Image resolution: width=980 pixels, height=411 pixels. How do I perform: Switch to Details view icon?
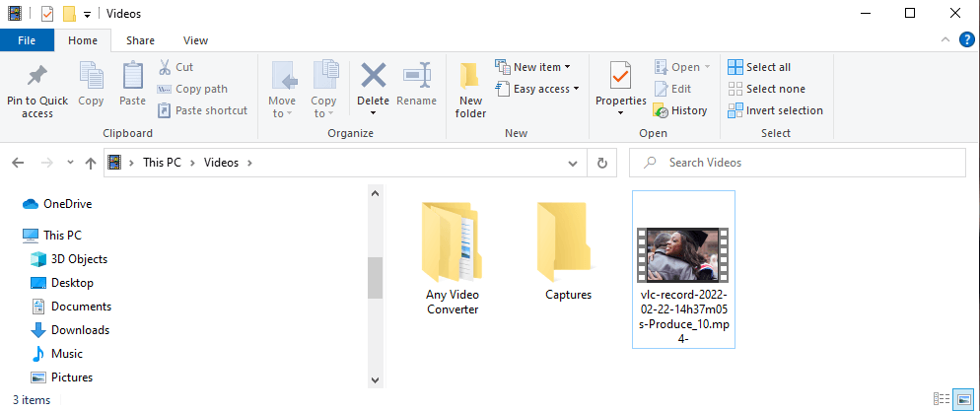pyautogui.click(x=942, y=398)
